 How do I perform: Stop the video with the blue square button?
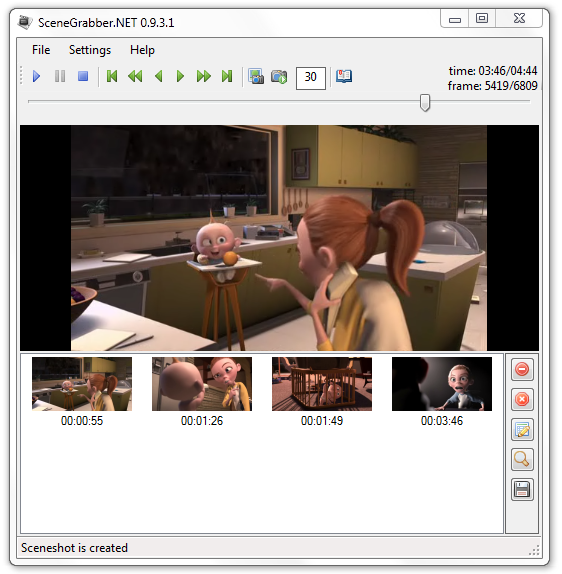(x=83, y=76)
